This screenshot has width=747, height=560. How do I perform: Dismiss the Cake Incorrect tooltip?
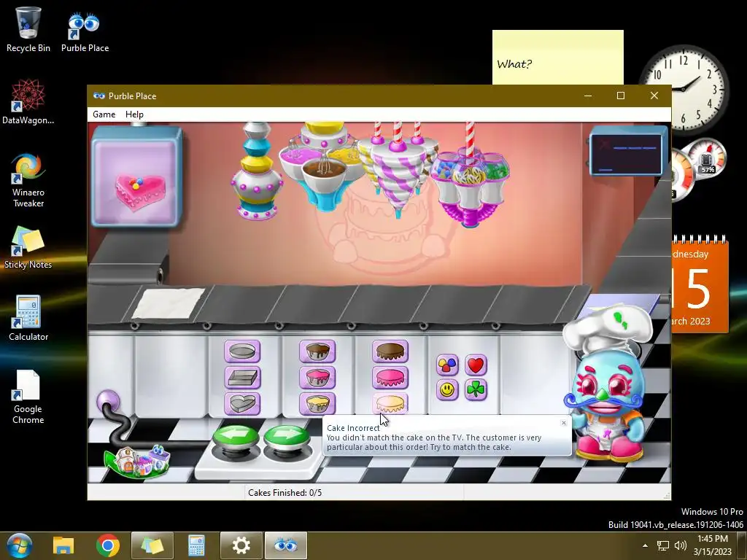click(x=564, y=423)
